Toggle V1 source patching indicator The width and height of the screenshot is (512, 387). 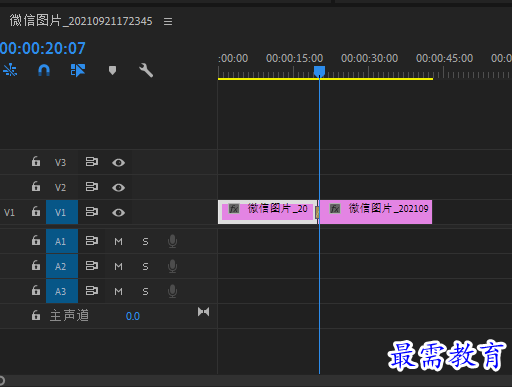coord(9,212)
